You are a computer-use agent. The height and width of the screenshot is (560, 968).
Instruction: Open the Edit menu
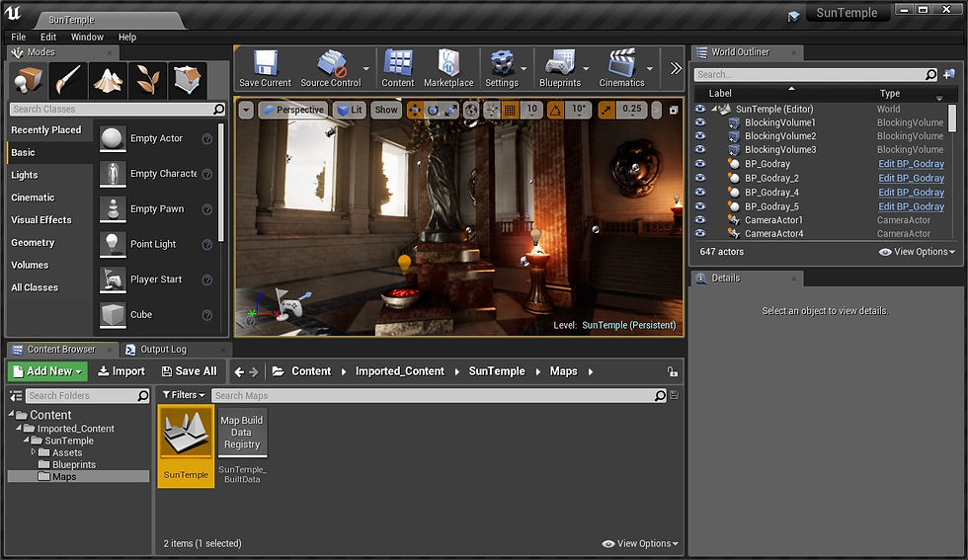pyautogui.click(x=48, y=38)
